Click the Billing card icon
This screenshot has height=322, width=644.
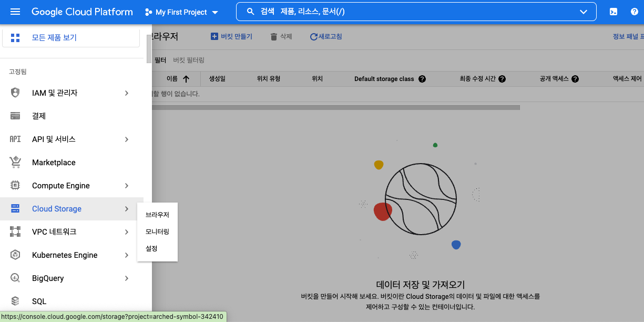click(x=15, y=116)
